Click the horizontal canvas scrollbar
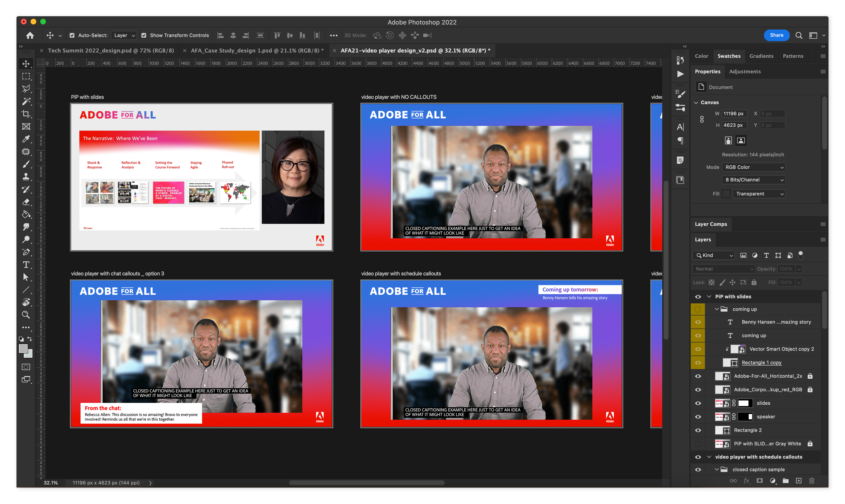Viewport: 845px width, 504px height. point(367,483)
